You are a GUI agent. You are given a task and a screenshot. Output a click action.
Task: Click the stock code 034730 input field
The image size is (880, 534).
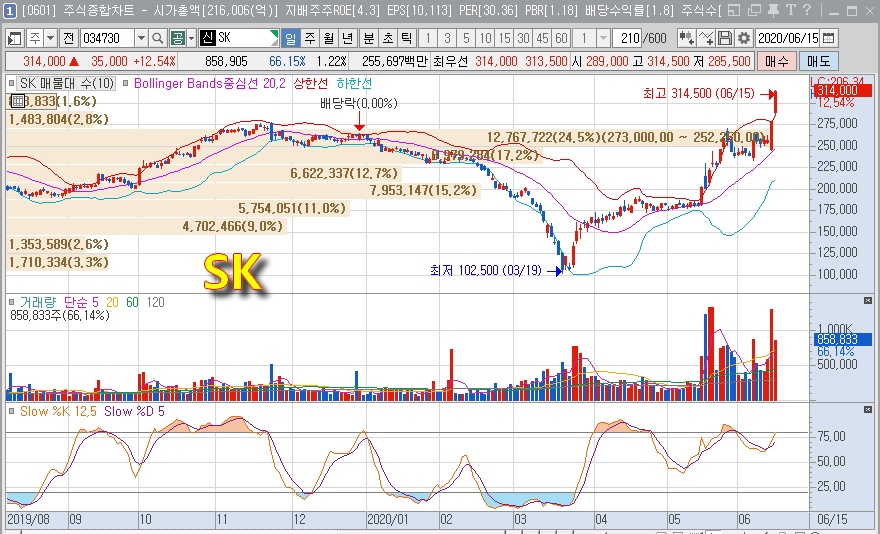tap(107, 38)
